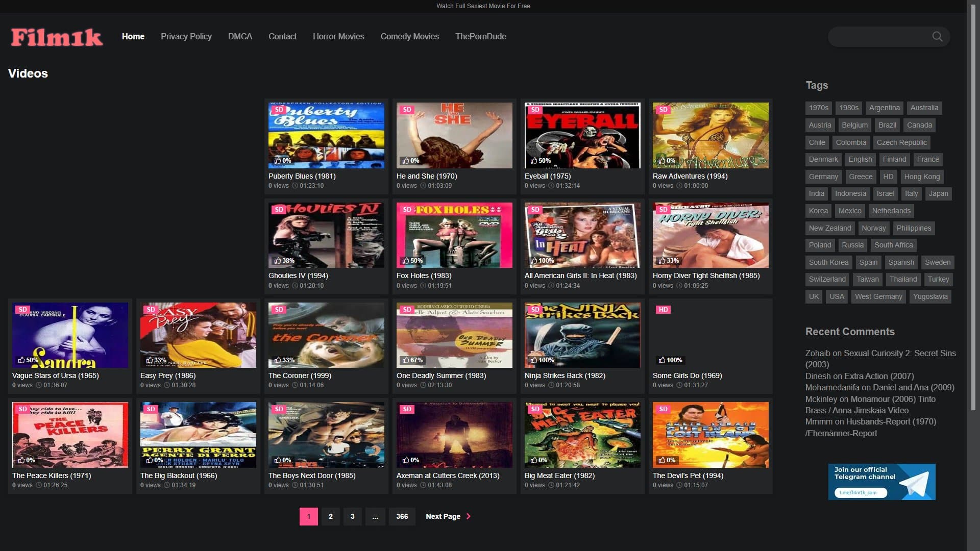Open title link Vague Stars of Ursa (1965)
This screenshot has width=980, height=551.
tap(56, 375)
